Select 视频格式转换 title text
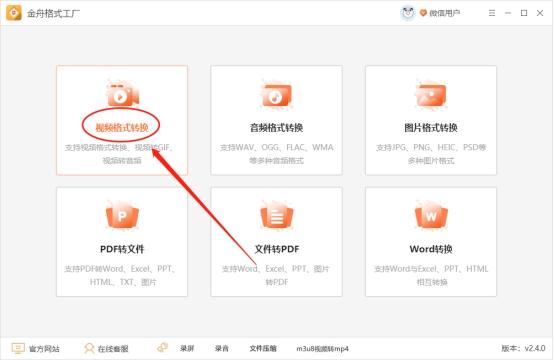 (122, 128)
